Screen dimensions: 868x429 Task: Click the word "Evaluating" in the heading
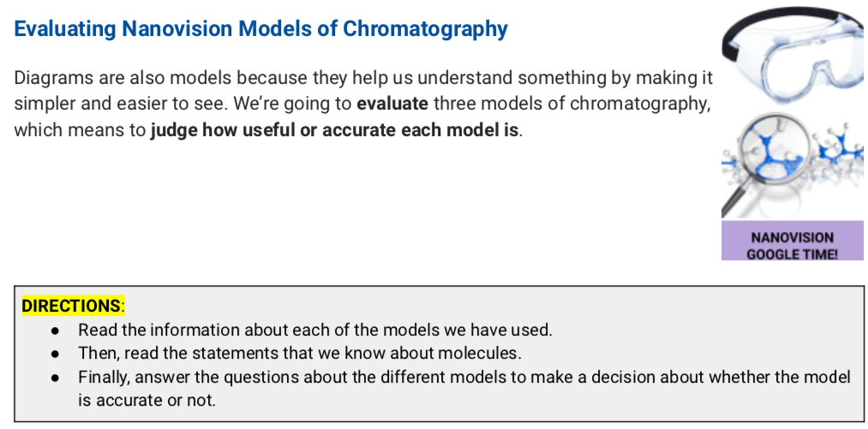click(x=65, y=29)
